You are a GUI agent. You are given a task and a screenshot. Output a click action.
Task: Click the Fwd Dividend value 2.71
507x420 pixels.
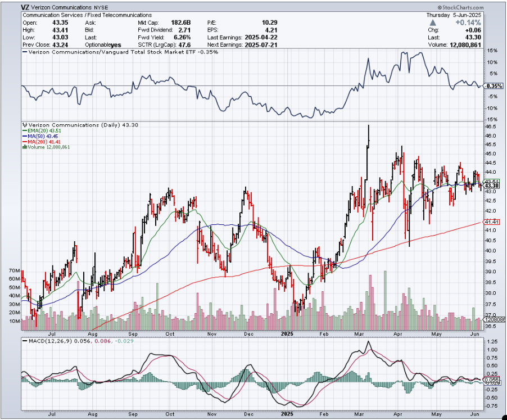[x=184, y=30]
